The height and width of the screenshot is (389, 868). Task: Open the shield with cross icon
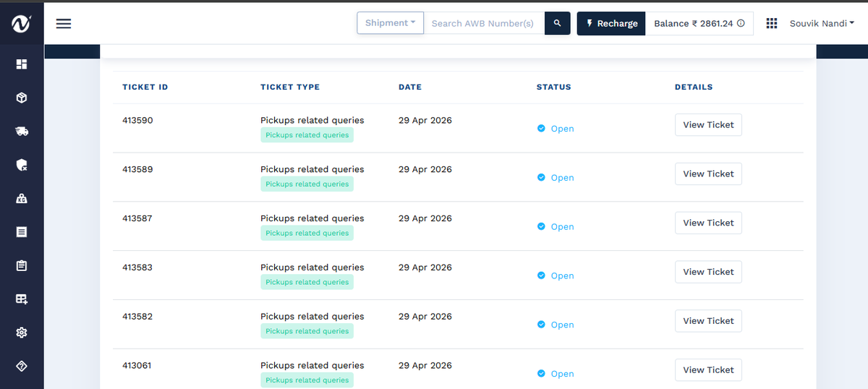click(22, 165)
